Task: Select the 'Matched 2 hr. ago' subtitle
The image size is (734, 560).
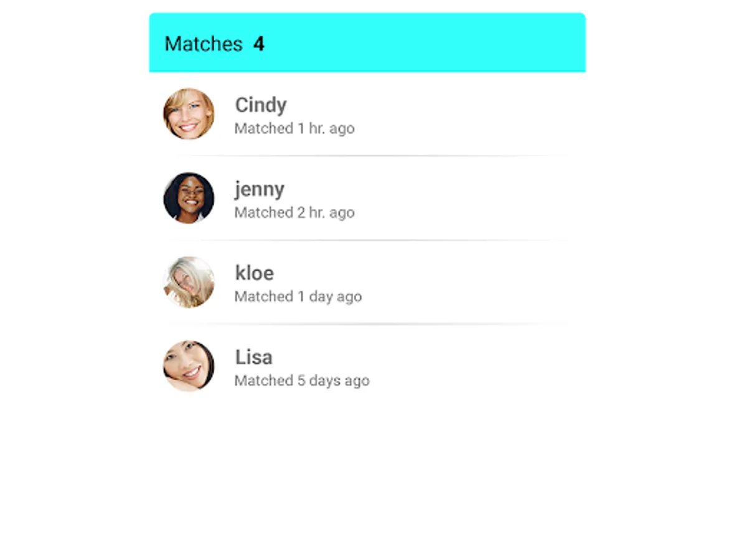Action: point(294,212)
